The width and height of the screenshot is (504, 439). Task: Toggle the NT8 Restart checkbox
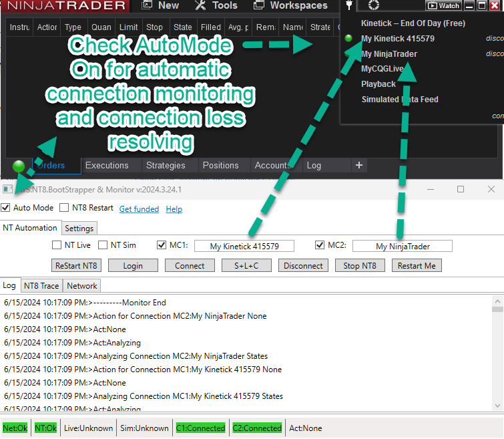(64, 208)
